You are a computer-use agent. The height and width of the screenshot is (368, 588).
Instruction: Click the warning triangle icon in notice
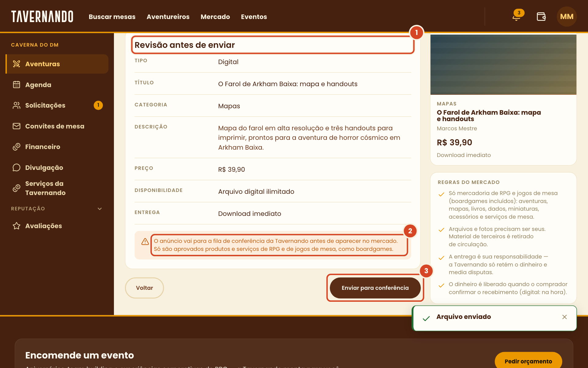tap(145, 242)
